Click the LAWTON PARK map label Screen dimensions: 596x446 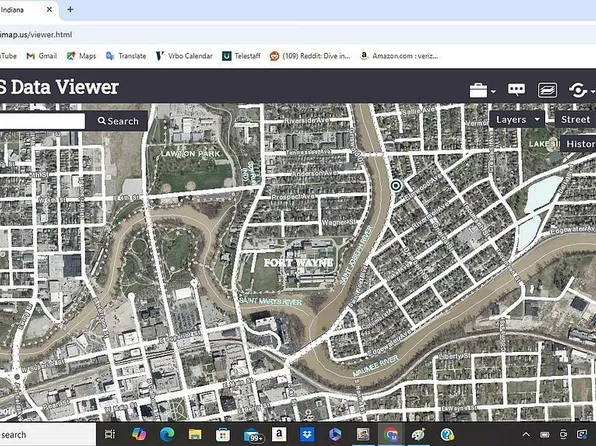[x=190, y=154]
